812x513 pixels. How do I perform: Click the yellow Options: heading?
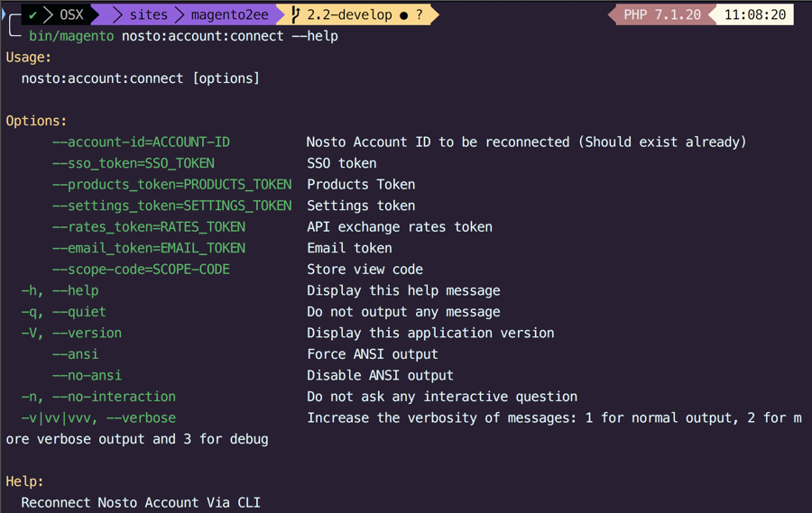click(x=36, y=121)
